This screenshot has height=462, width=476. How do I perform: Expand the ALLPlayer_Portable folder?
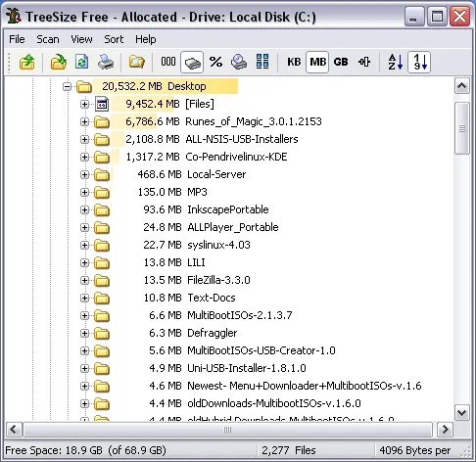tap(84, 228)
